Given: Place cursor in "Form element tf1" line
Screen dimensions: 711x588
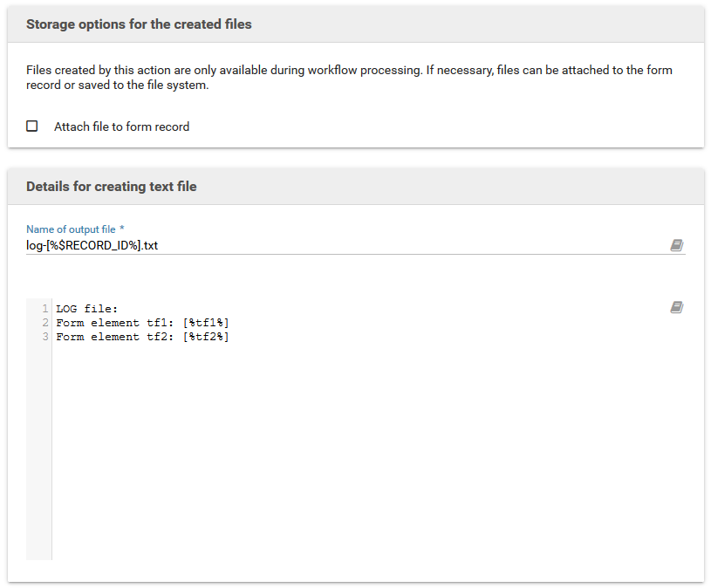Looking at the screenshot, I should click(x=113, y=323).
